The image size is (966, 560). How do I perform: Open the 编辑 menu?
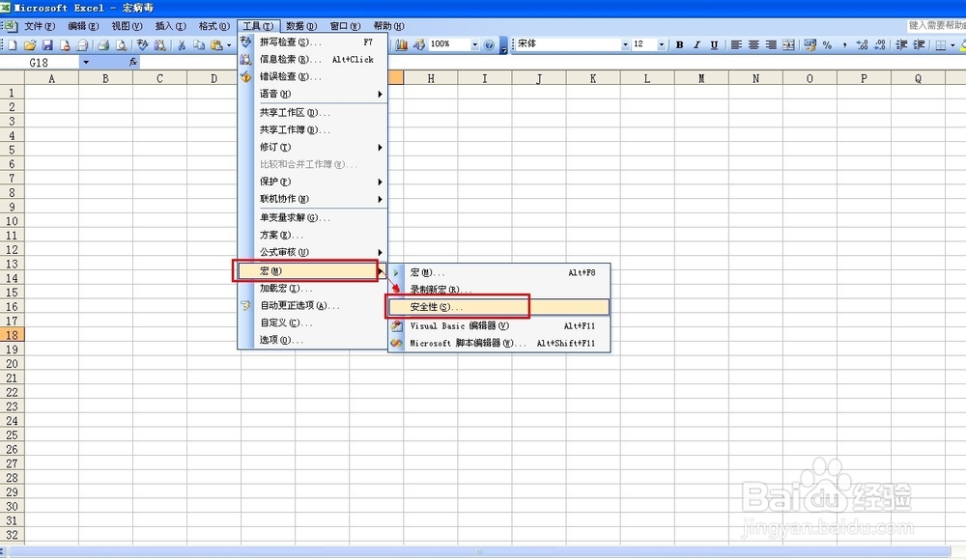point(83,26)
